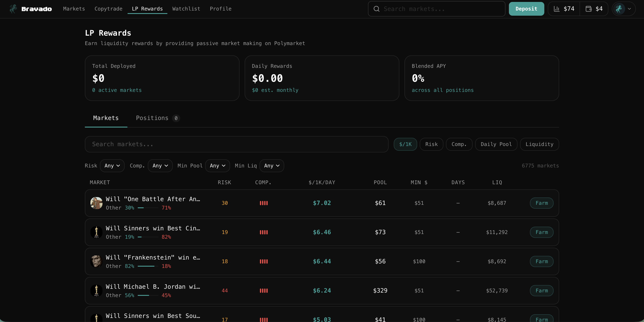This screenshot has height=322, width=644.
Task: Click the profile avatar icon at top right
Action: [619, 9]
